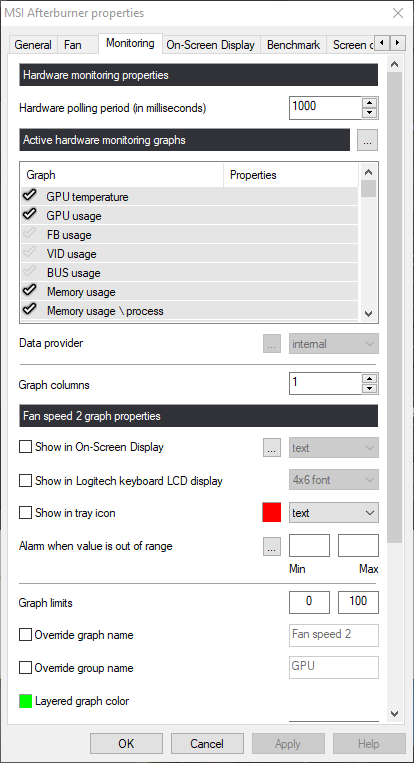Open the On-Screen Display tab
Viewport: 414px width, 763px height.
[x=211, y=45]
